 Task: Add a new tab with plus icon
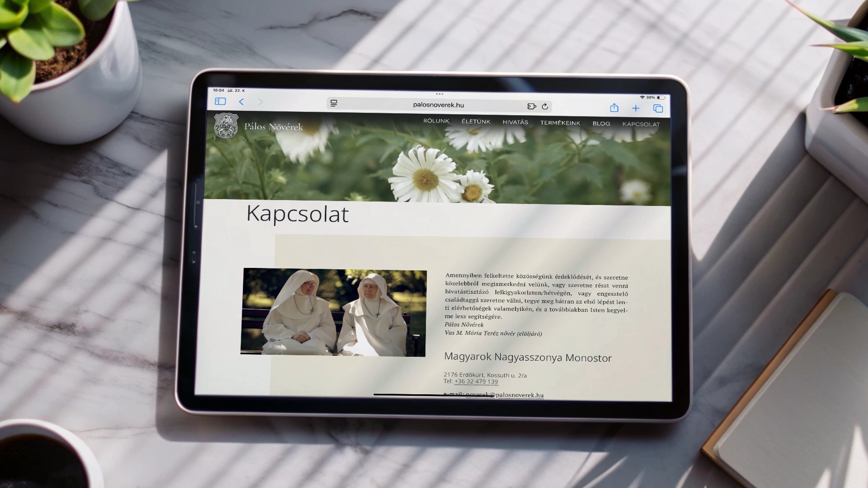tap(635, 108)
